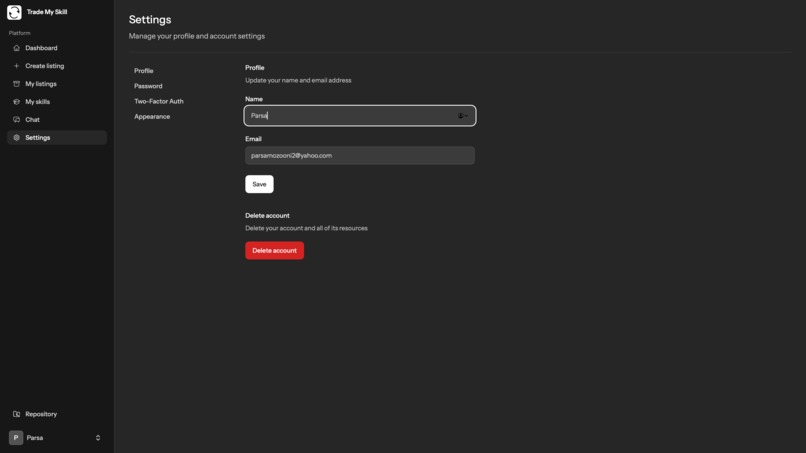Switch to the Password settings tab
The image size is (806, 453).
148,86
